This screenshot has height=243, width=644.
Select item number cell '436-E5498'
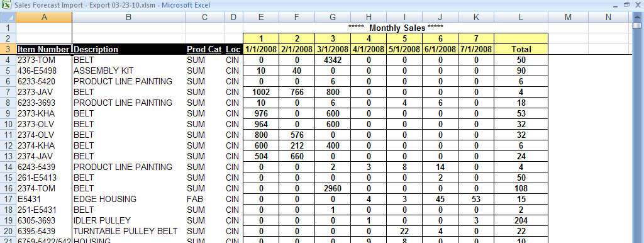(x=44, y=71)
